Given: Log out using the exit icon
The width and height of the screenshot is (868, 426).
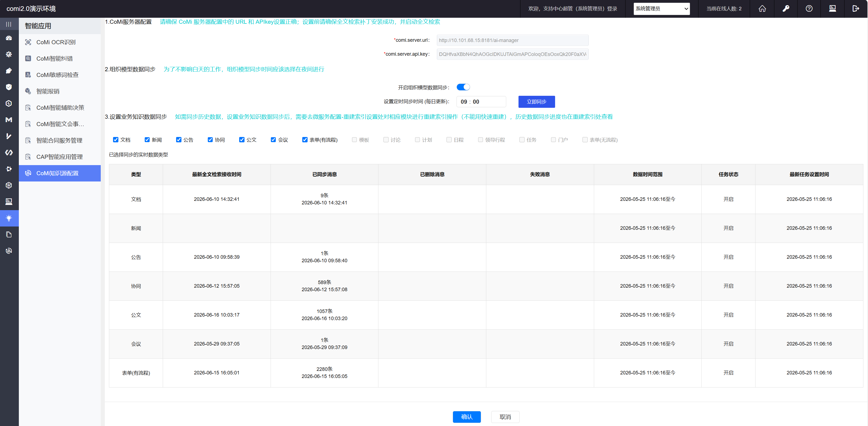Looking at the screenshot, I should point(855,9).
